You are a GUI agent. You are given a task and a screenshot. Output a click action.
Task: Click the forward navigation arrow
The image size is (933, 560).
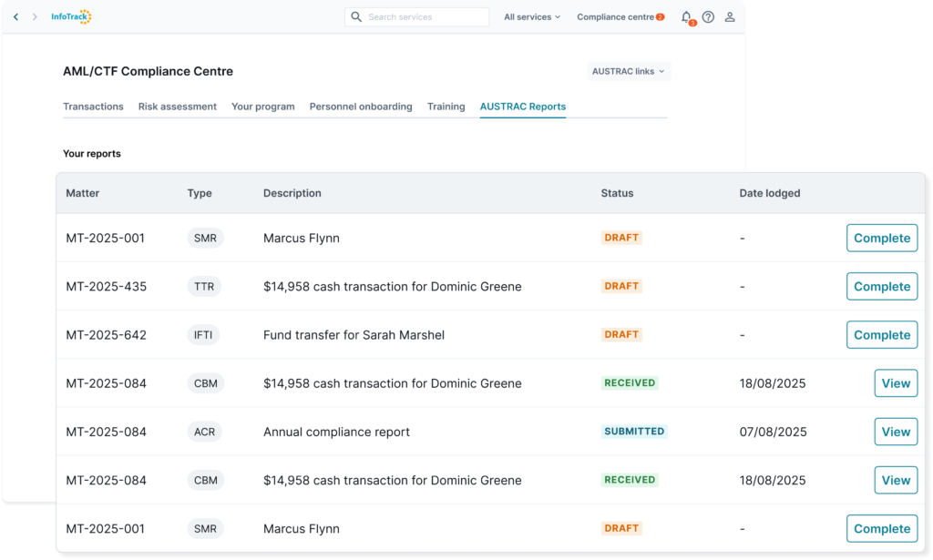click(35, 17)
